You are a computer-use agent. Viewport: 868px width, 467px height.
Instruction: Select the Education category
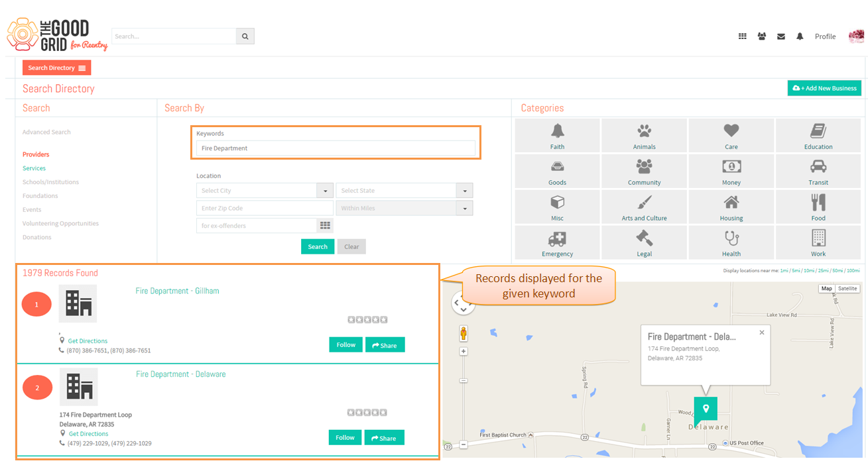click(x=818, y=136)
